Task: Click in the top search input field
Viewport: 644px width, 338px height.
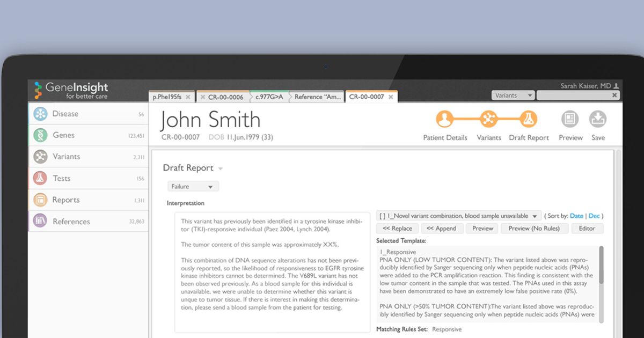Action: (x=574, y=95)
